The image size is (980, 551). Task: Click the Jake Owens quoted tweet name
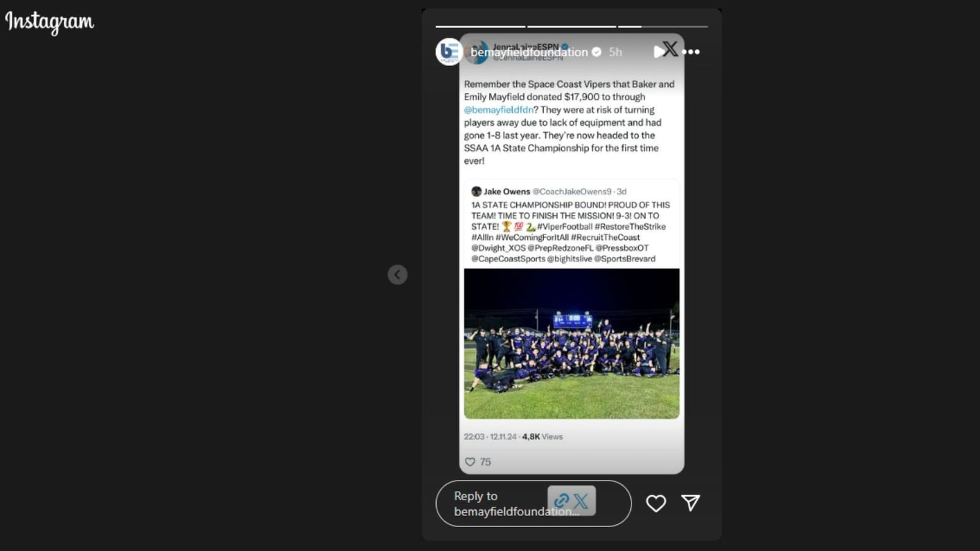coord(507,192)
